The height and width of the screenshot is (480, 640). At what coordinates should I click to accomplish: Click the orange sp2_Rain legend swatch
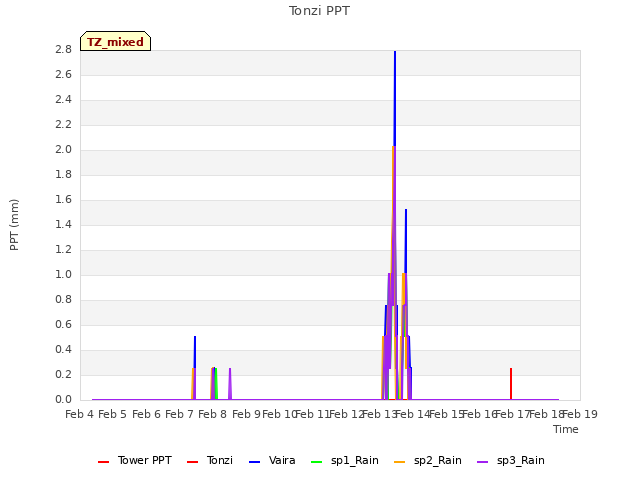coord(400,462)
